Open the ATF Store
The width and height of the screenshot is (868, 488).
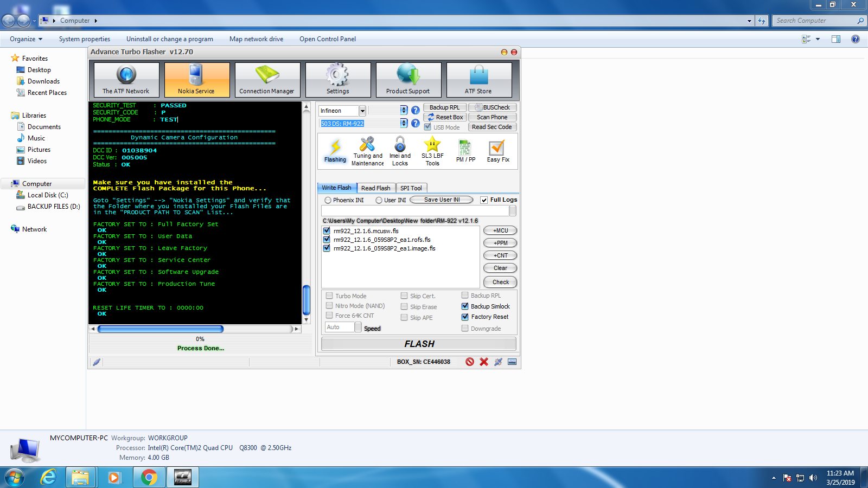coord(479,80)
